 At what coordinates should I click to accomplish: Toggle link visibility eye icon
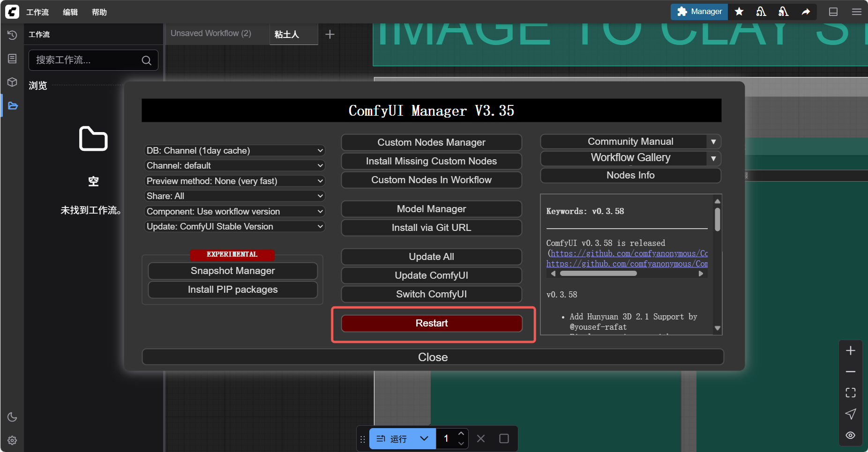tap(850, 435)
